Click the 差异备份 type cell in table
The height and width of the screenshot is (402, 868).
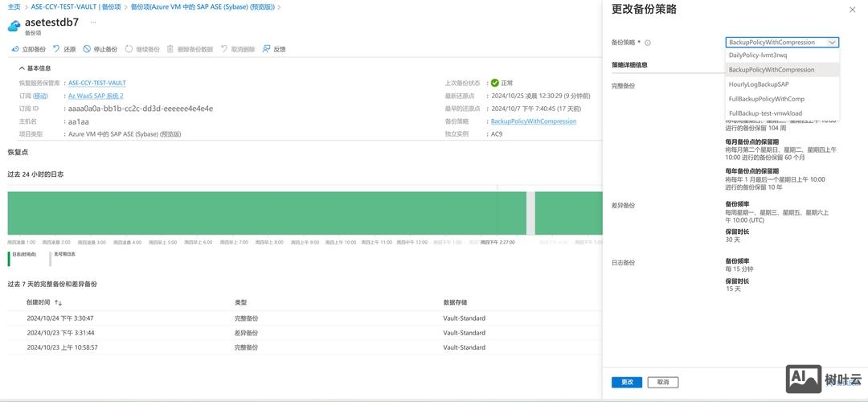247,333
